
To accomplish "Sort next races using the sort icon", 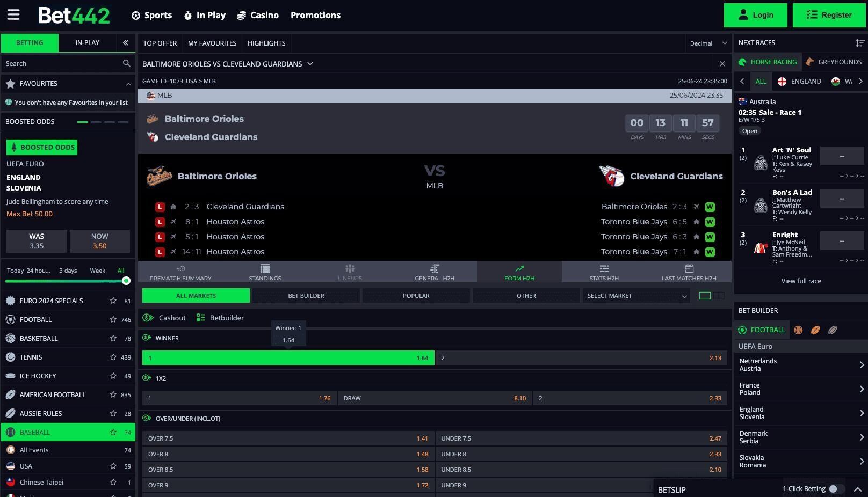I will (860, 42).
